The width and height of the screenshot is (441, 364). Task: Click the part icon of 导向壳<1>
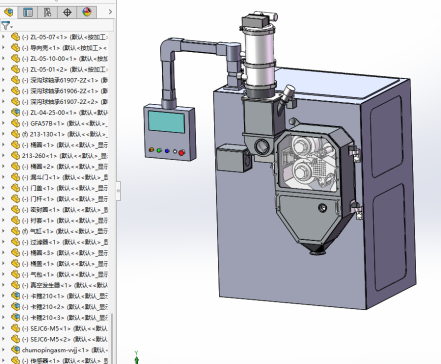coord(15,48)
